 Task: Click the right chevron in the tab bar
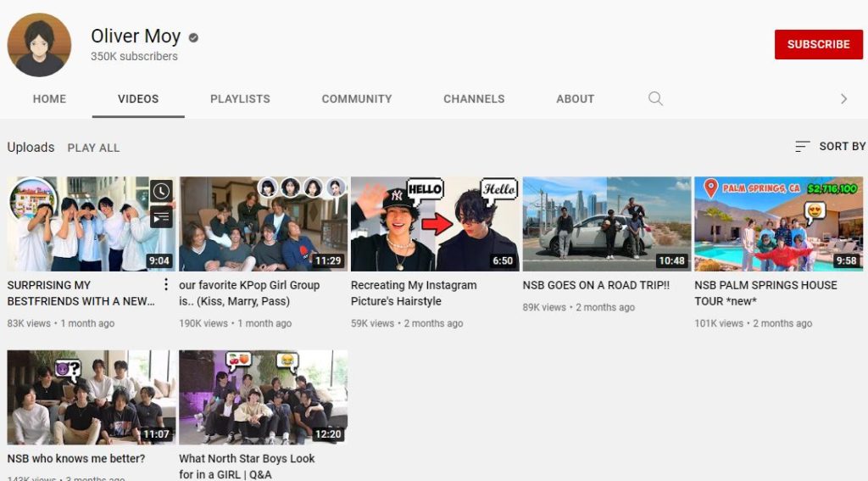click(x=843, y=98)
